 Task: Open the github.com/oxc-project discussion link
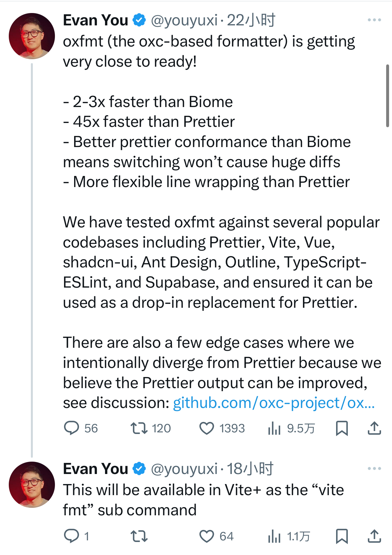(x=274, y=403)
